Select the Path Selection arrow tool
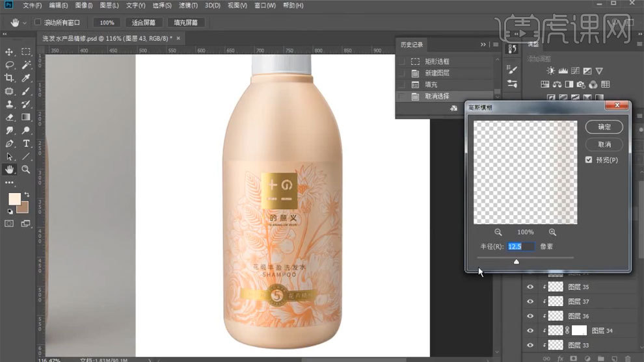The width and height of the screenshot is (644, 362). (9, 157)
